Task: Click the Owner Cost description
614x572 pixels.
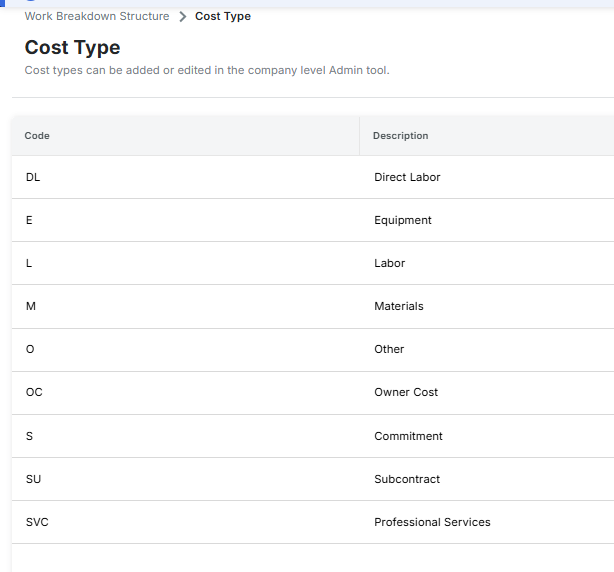Action: (x=406, y=392)
